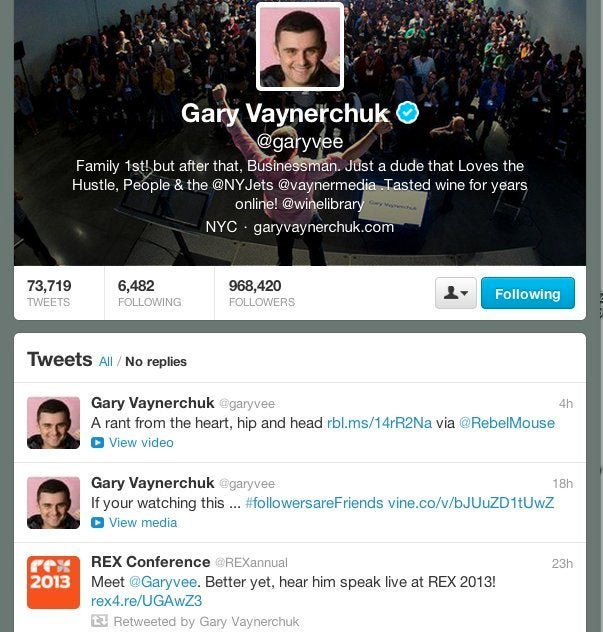Click the View media play icon

[97, 523]
